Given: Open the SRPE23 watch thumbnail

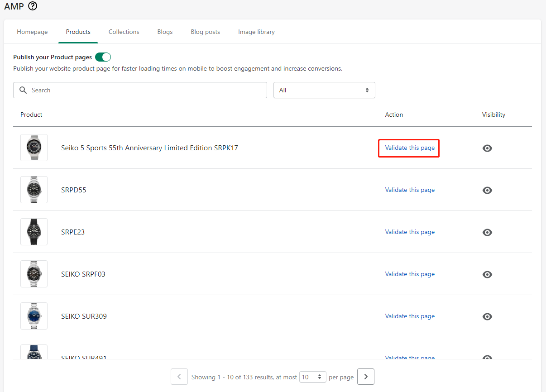Looking at the screenshot, I should click(34, 232).
